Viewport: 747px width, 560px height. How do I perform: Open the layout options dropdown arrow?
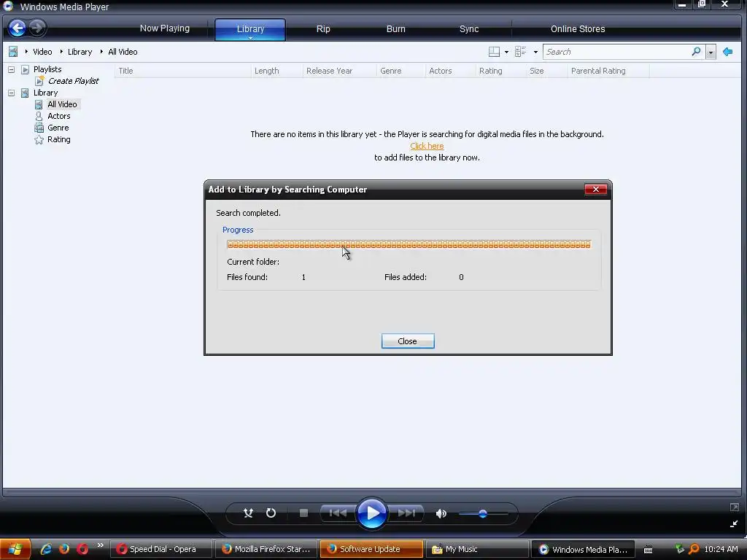(x=506, y=52)
